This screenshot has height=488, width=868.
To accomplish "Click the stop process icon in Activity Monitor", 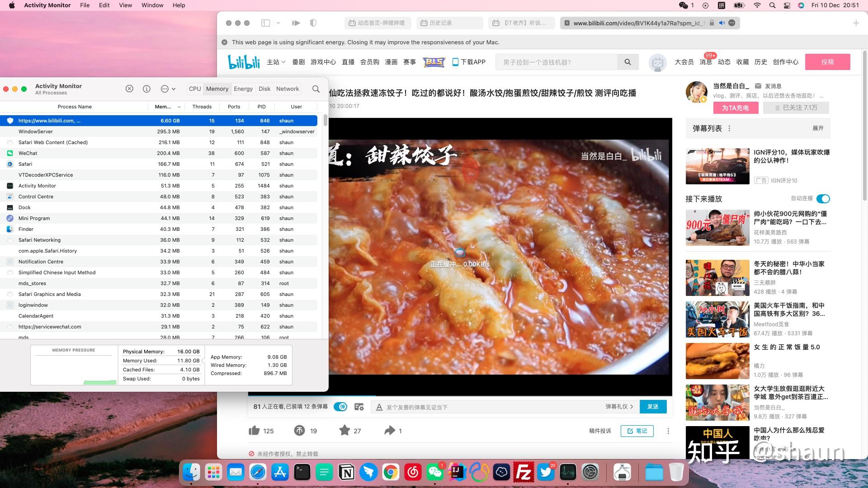I will (129, 89).
